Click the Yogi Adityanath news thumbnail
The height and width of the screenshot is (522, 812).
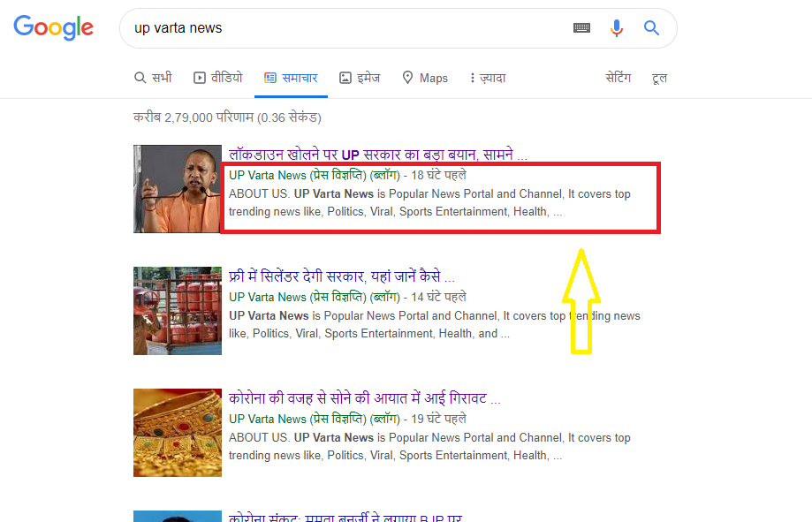177,189
